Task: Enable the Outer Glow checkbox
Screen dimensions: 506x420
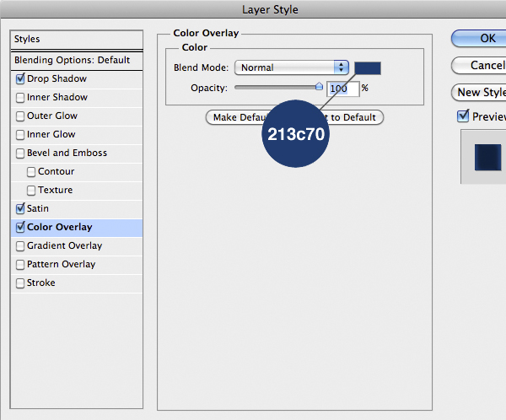Action: coord(20,116)
